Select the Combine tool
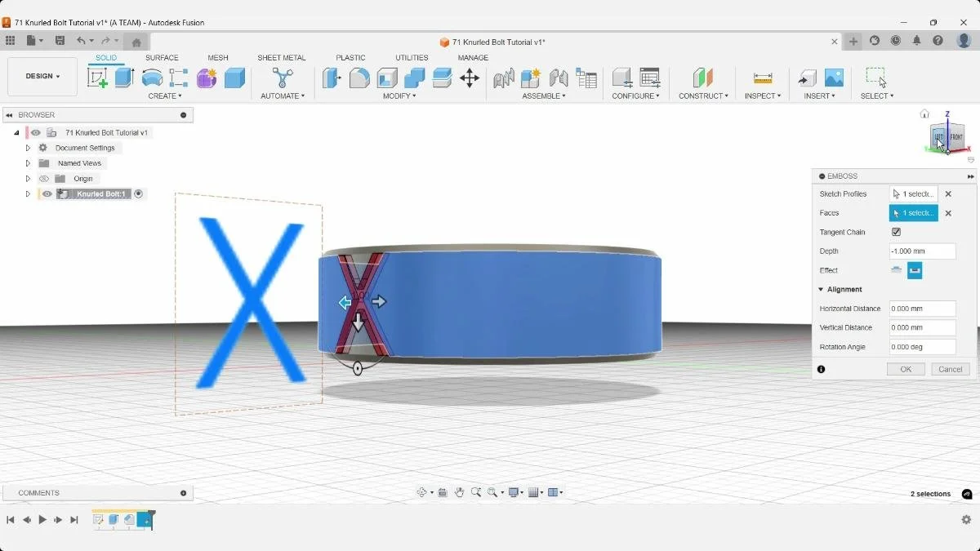980x551 pixels. tap(414, 78)
